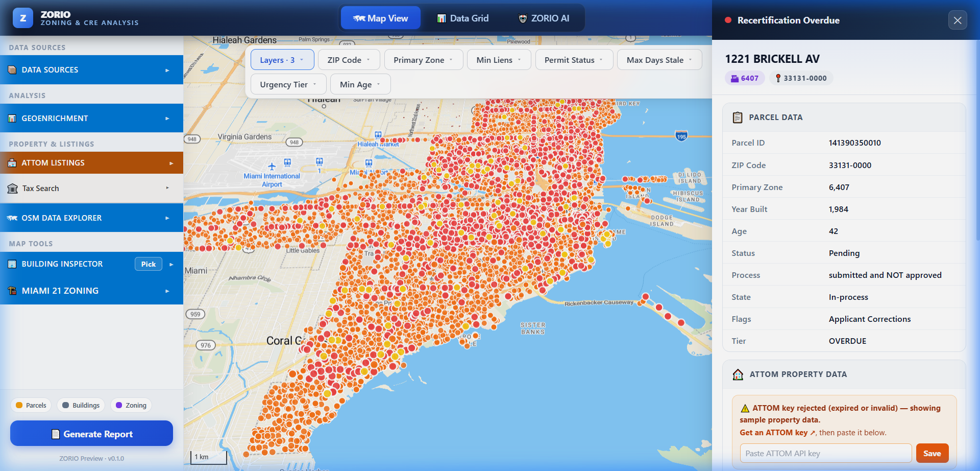The image size is (980, 471).
Task: Click the 33131-0000 location pin badge
Action: pyautogui.click(x=801, y=78)
